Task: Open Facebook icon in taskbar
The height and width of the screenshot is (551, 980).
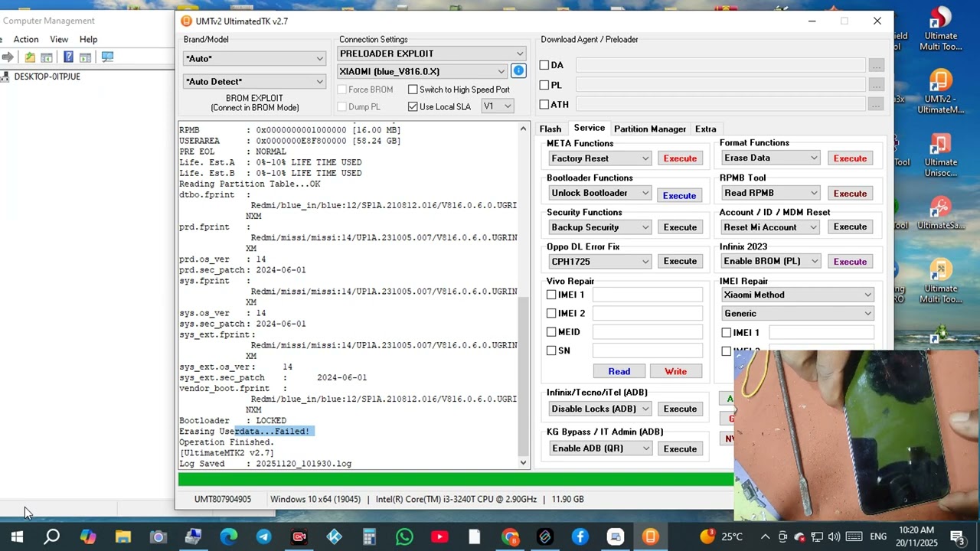Action: click(x=580, y=537)
